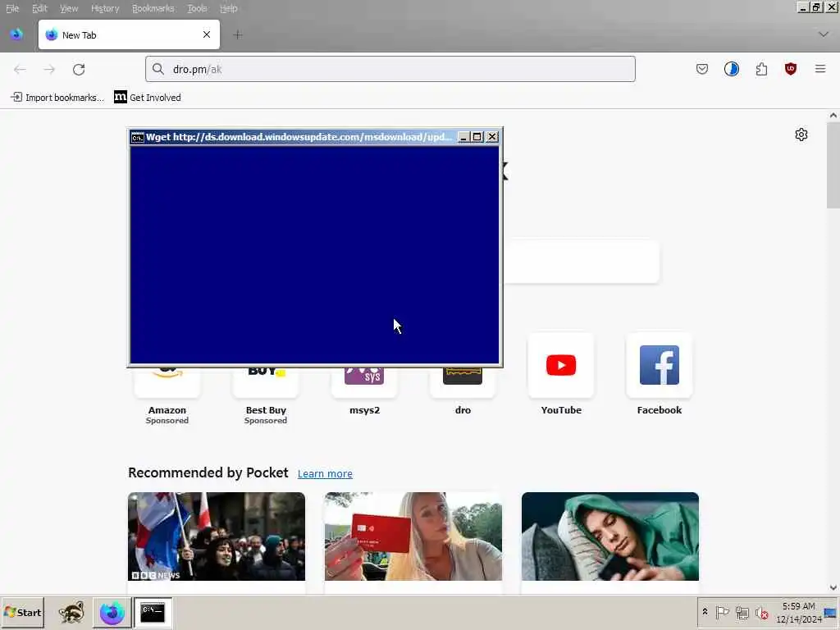840x630 pixels.
Task: Click the page search box behind Wget window
Action: pos(582,262)
